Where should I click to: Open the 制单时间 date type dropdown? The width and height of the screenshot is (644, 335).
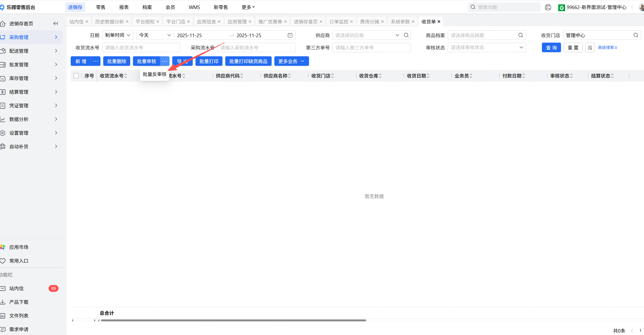click(x=118, y=35)
